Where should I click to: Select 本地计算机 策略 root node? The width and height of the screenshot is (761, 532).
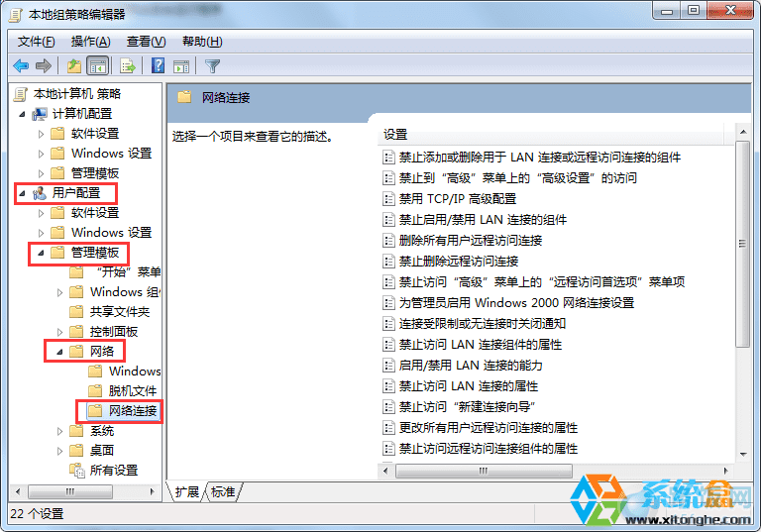76,94
